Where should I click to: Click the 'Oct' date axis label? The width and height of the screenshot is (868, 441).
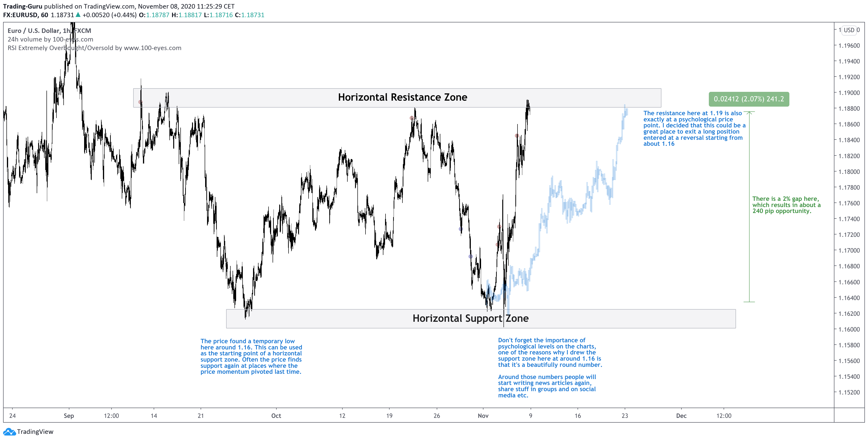276,416
